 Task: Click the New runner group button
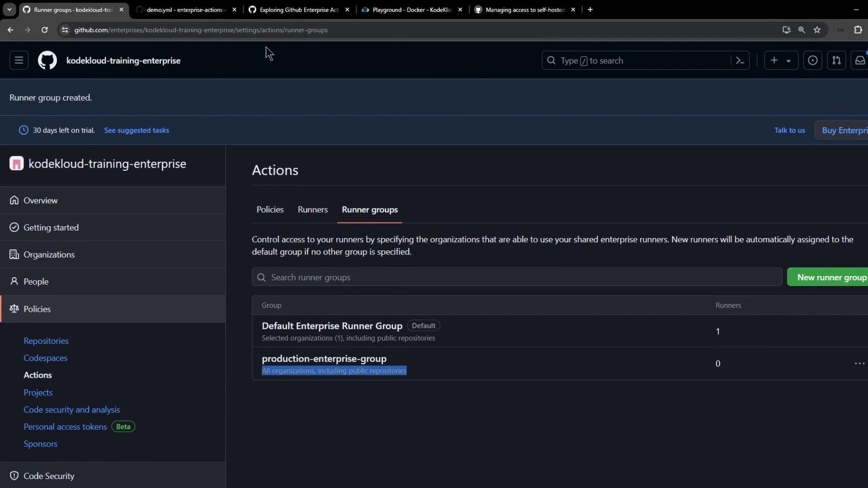click(831, 277)
